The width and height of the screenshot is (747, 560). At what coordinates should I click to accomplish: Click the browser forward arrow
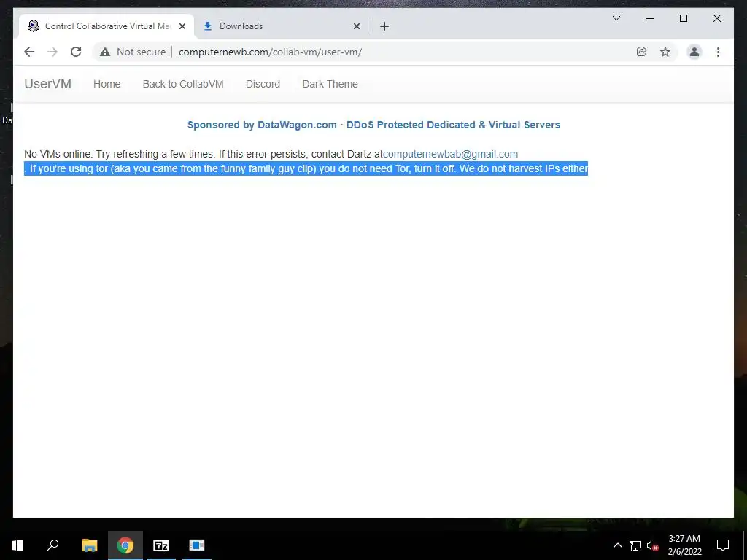pos(53,52)
